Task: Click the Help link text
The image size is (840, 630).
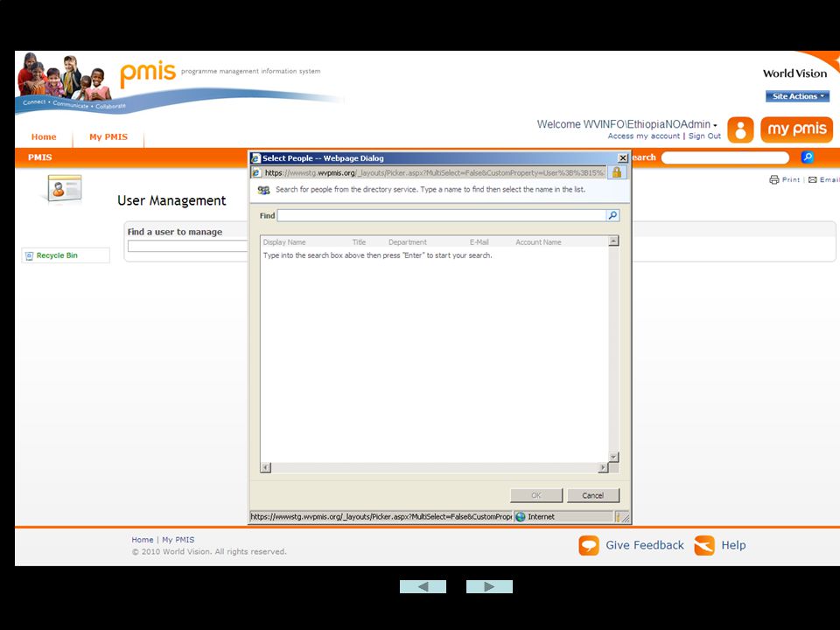Action: click(733, 545)
